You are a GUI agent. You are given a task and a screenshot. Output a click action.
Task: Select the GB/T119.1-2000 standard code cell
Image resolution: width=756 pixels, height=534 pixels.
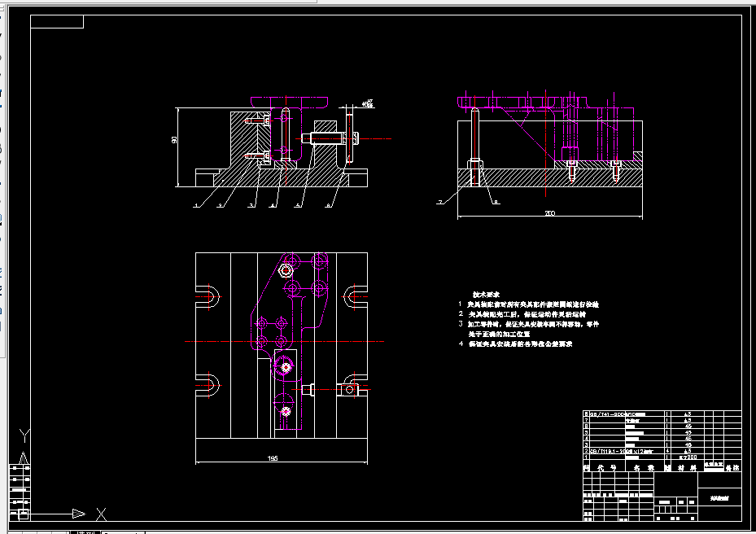coord(607,452)
